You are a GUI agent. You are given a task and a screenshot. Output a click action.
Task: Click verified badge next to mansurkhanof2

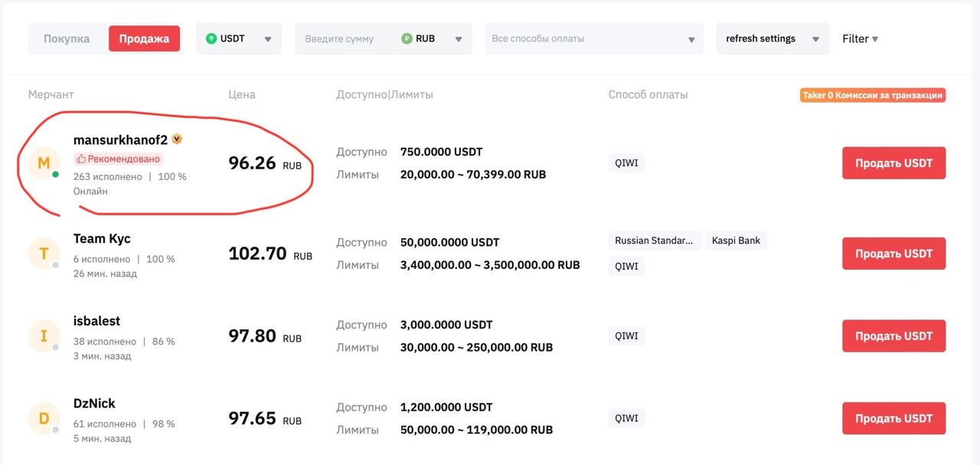point(177,139)
